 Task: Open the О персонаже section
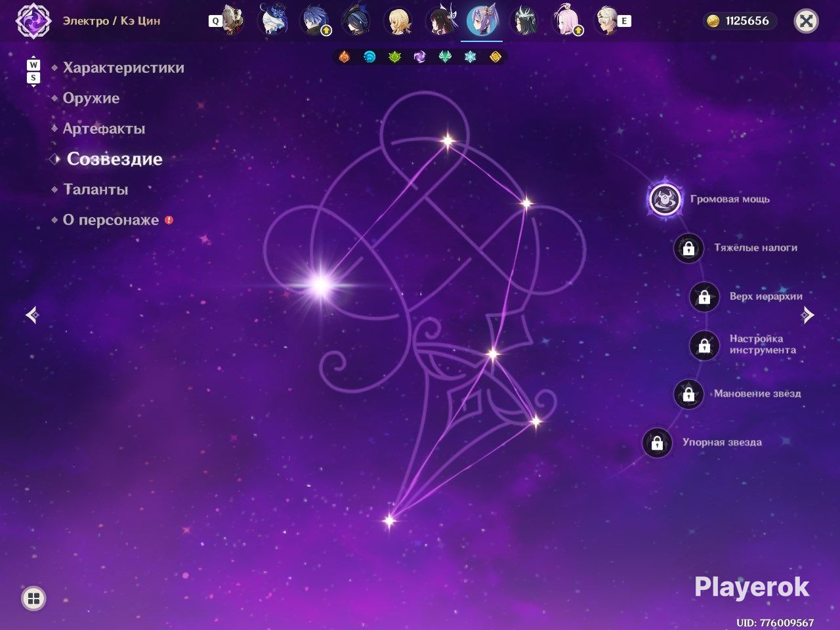[111, 220]
